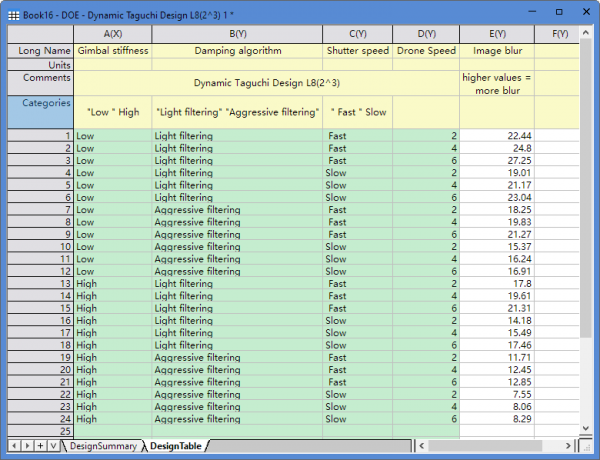Click the Long Name row label
The width and height of the screenshot is (600, 460).
(x=41, y=51)
